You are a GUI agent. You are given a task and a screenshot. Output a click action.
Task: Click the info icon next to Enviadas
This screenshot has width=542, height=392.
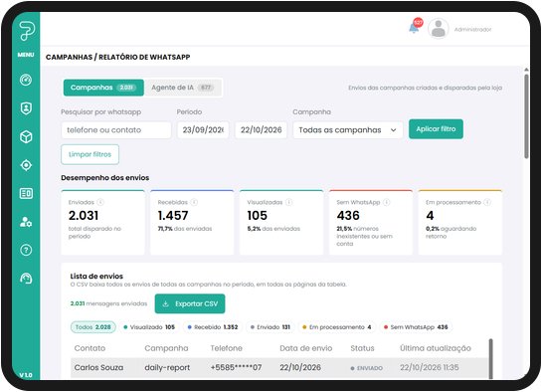[100, 202]
